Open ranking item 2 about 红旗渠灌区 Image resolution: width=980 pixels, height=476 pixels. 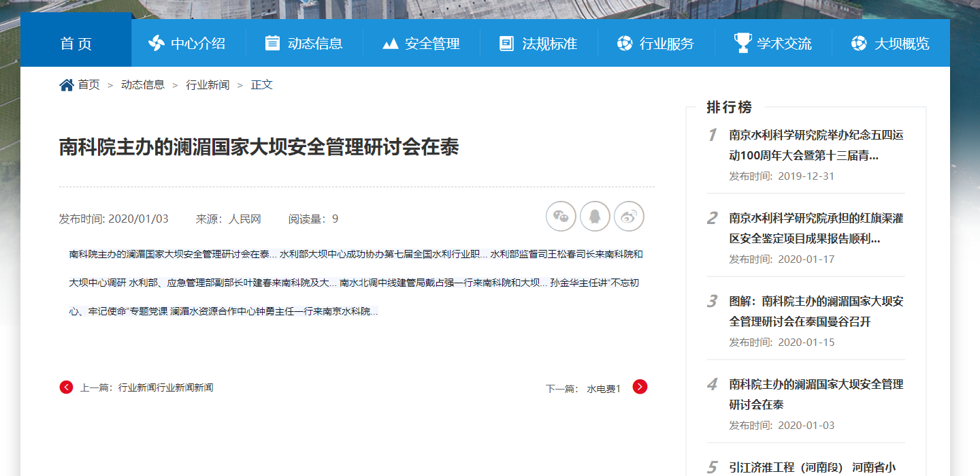tap(816, 228)
